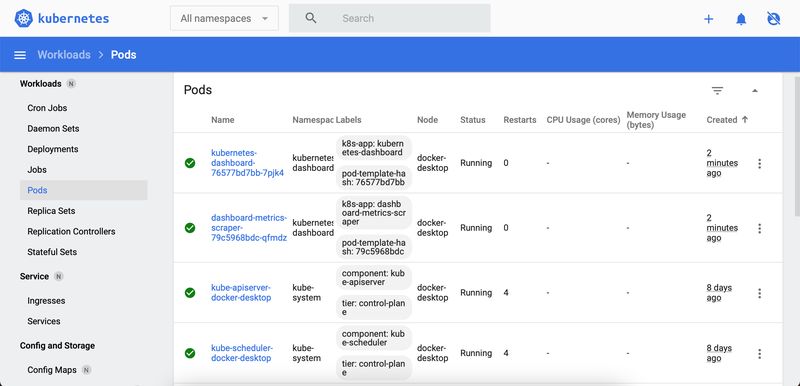This screenshot has width=800, height=386.
Task: Open the All namespaces dropdown
Action: pyautogui.click(x=224, y=18)
